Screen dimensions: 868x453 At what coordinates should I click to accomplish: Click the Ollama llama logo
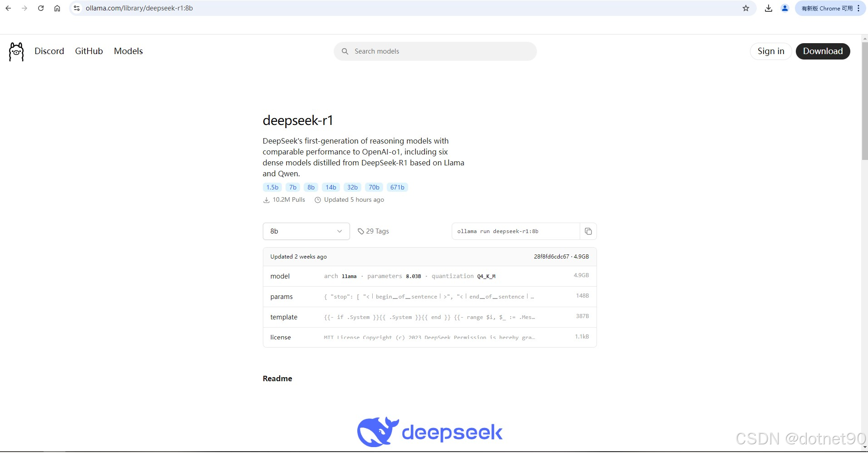point(16,52)
